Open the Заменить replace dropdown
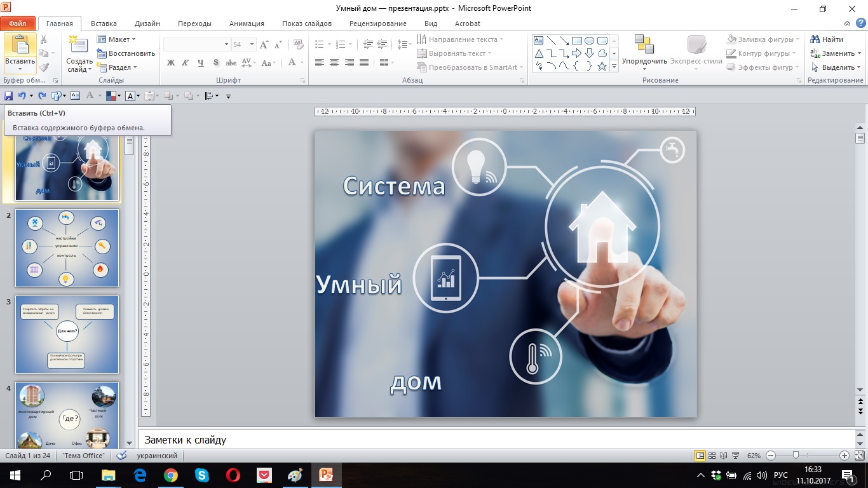The width and height of the screenshot is (868, 488). coord(836,53)
